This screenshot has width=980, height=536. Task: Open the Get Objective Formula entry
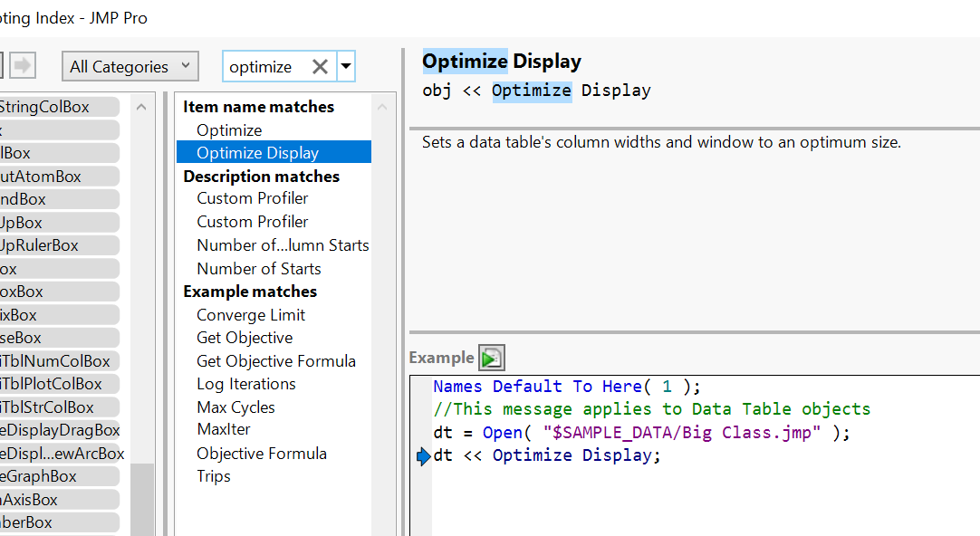click(x=275, y=361)
